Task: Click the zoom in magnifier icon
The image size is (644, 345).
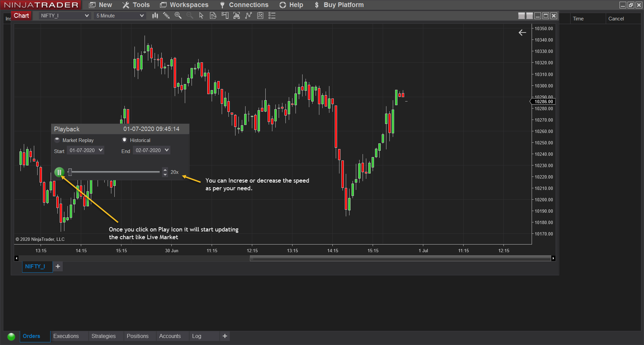Action: (178, 15)
